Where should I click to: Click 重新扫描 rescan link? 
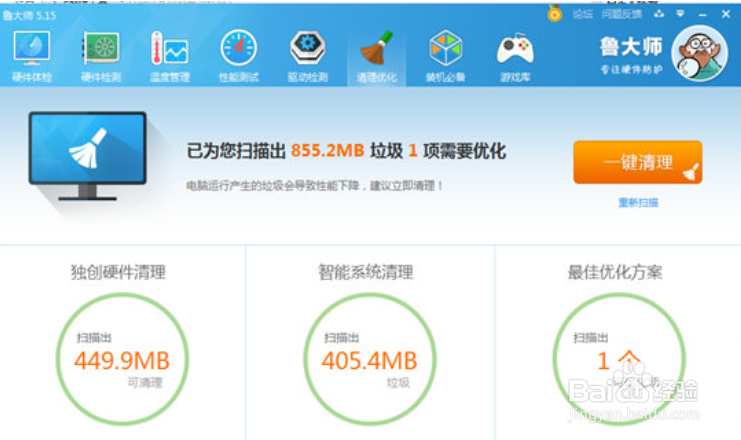coord(638,203)
